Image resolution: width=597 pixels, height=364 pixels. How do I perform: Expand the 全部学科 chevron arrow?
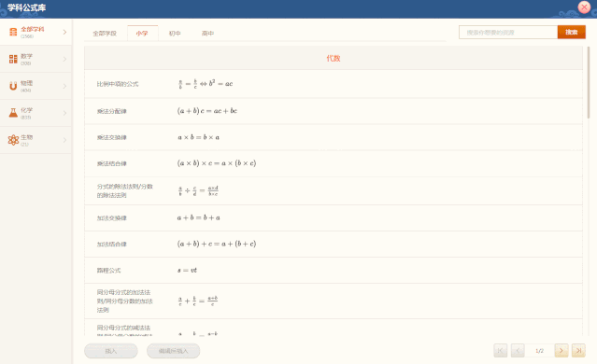coord(64,32)
